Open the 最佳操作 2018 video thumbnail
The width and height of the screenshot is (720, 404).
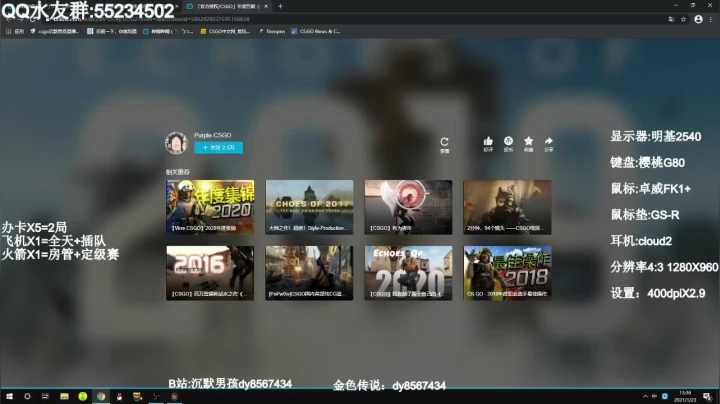[507, 273]
